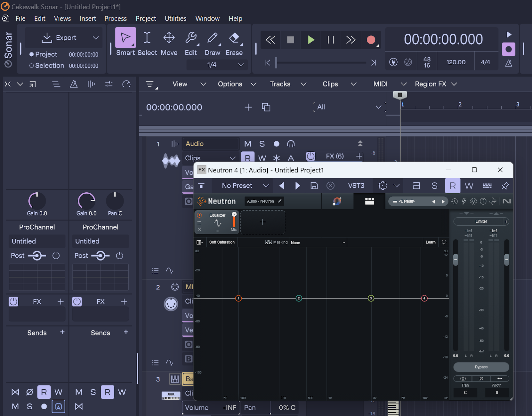This screenshot has width=532, height=416.
Task: Open the No Preset dropdown
Action: pos(245,186)
